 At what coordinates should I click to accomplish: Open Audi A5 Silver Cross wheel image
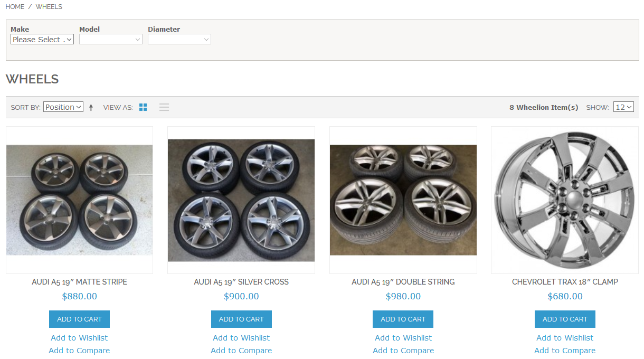[241, 200]
